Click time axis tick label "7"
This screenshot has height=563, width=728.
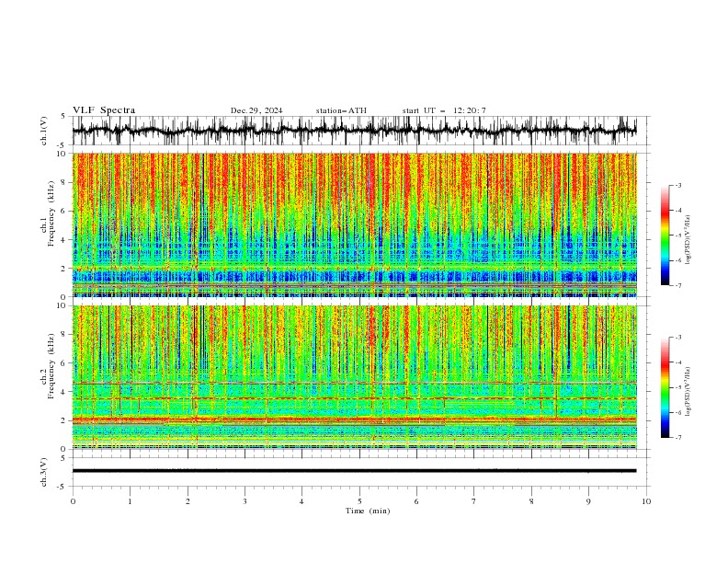pos(474,501)
